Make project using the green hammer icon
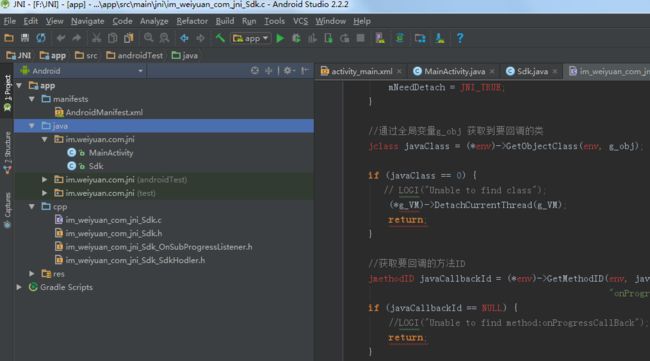Screen dimensions: 650x361 (x=220, y=38)
